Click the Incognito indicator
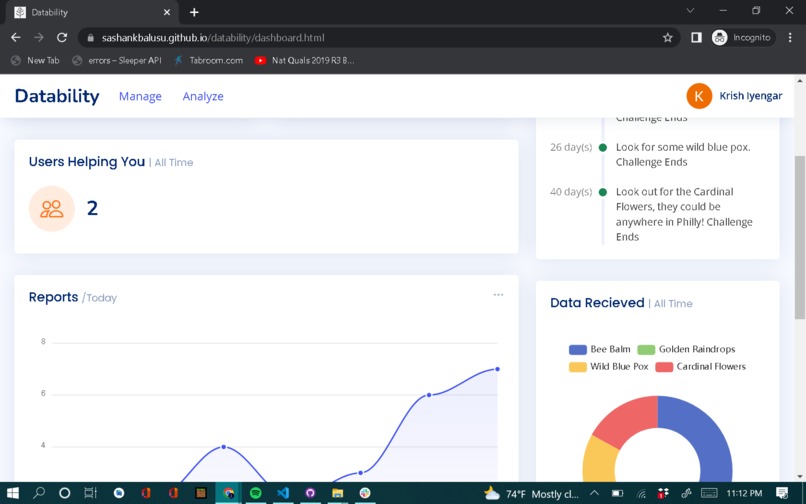The height and width of the screenshot is (504, 806). point(743,38)
